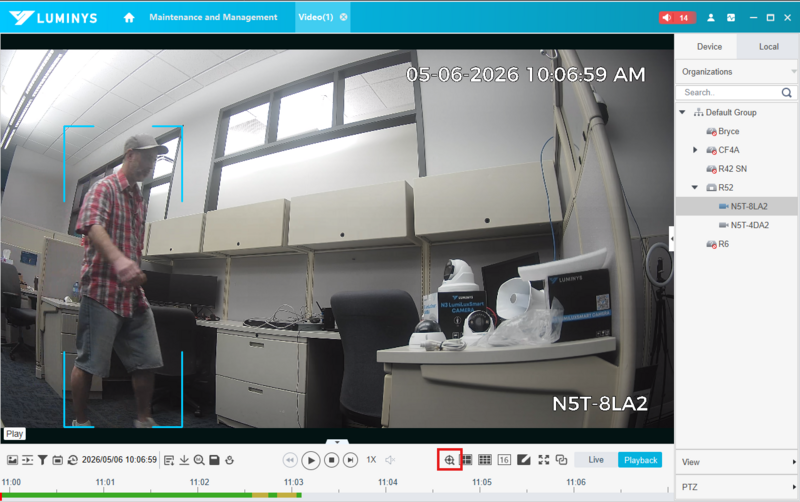The height and width of the screenshot is (502, 800).
Task: Open the custom layout edit icon
Action: (x=524, y=460)
